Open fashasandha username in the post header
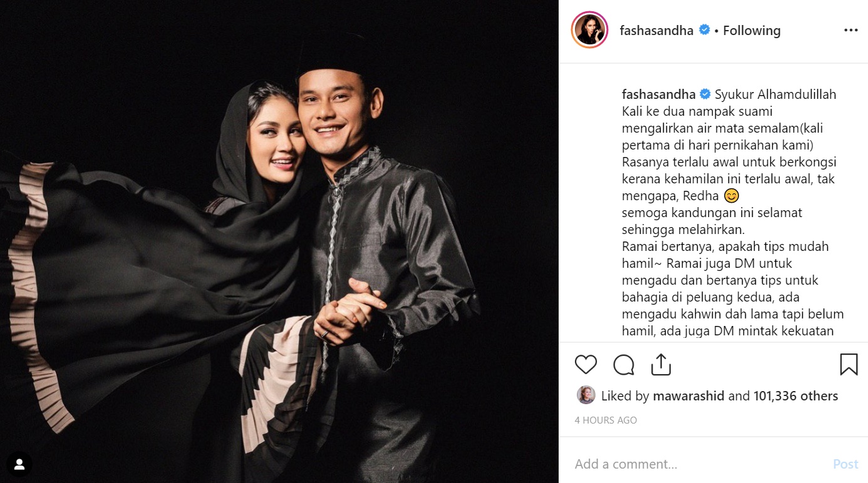This screenshot has width=868, height=483. (x=656, y=30)
